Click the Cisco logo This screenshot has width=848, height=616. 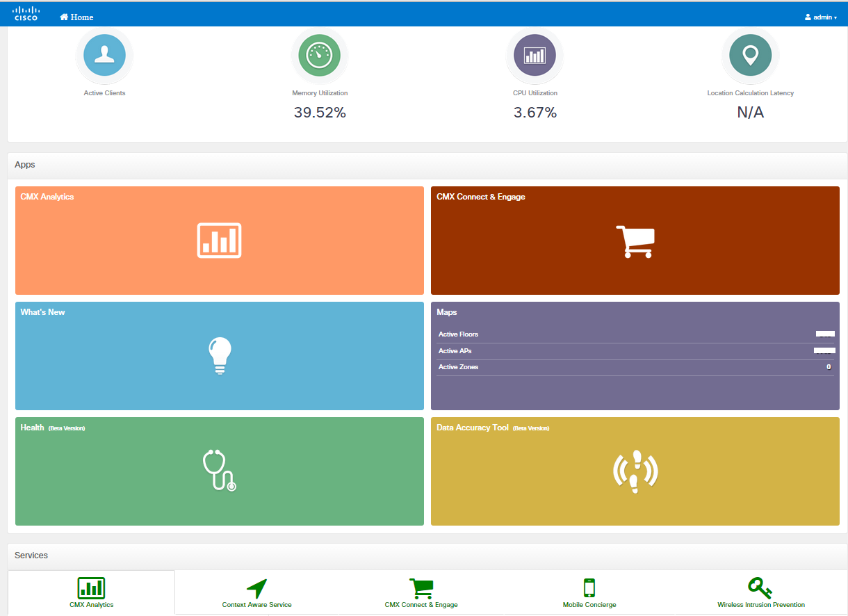[x=26, y=13]
